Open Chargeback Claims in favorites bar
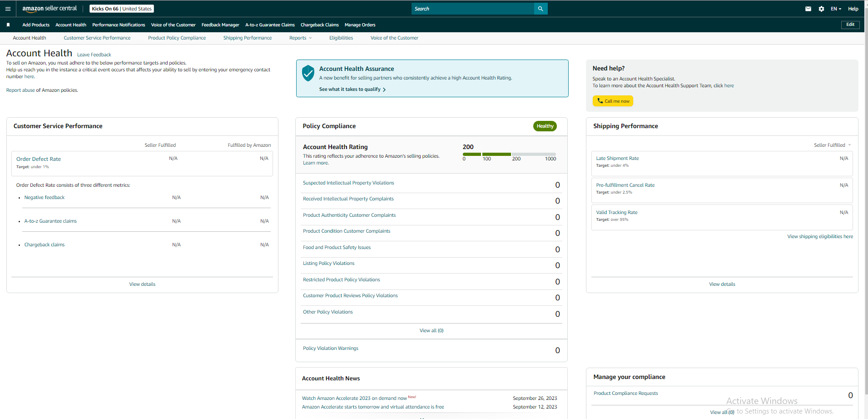The width and height of the screenshot is (868, 419). coord(320,25)
